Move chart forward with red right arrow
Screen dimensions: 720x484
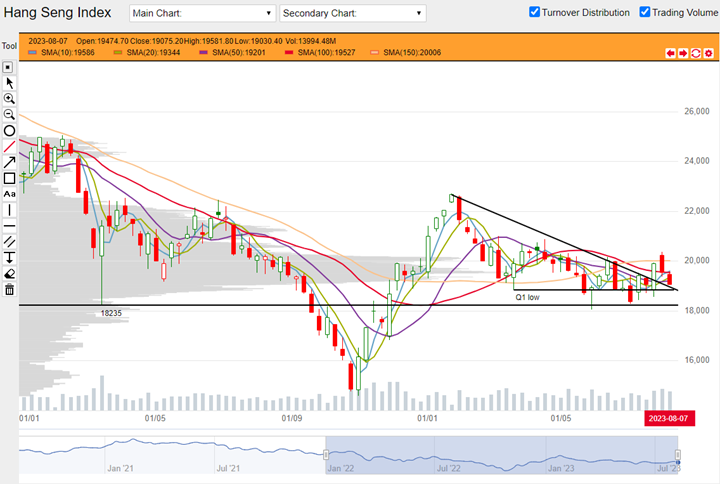tap(683, 53)
